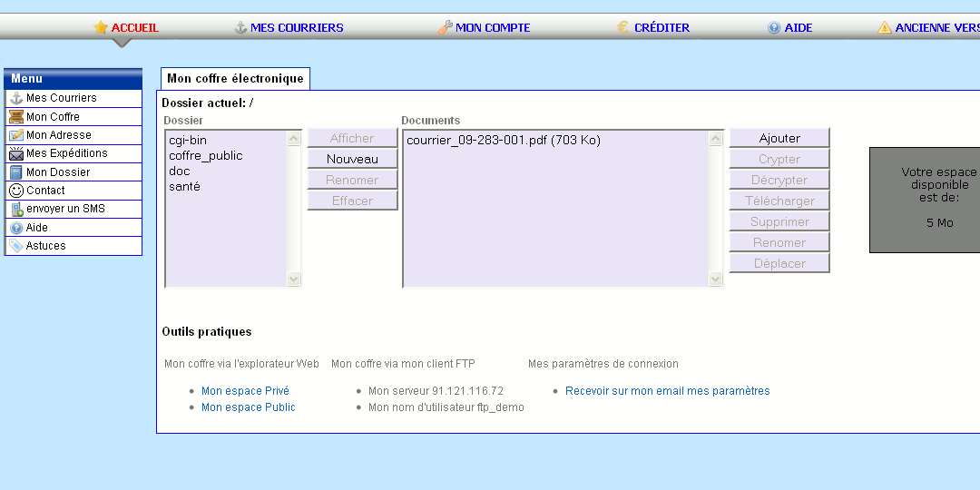Click the Crypter button

[779, 160]
